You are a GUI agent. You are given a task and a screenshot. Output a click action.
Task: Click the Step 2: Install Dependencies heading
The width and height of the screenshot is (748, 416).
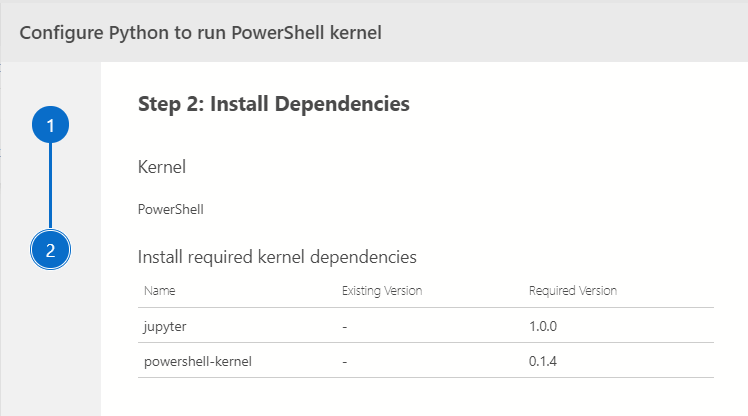click(274, 104)
